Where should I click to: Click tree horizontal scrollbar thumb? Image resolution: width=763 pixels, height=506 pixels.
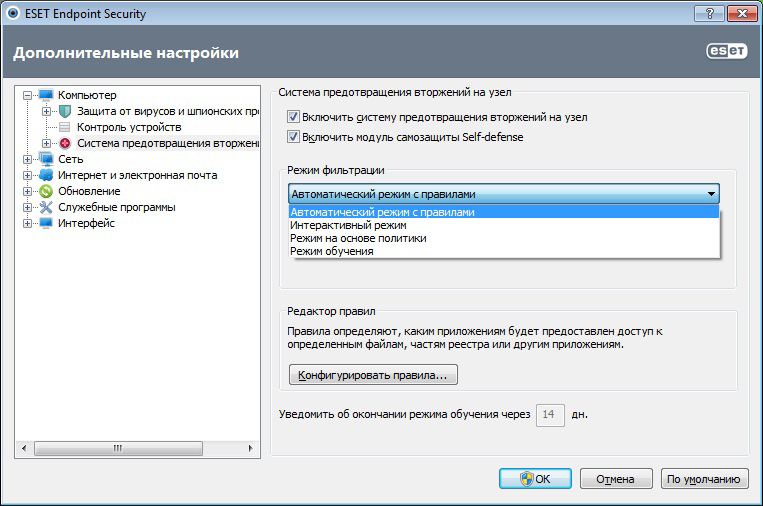[x=118, y=448]
